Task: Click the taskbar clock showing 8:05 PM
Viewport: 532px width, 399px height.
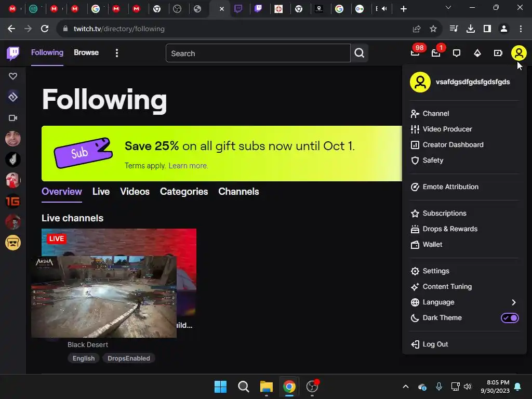Action: (495, 387)
